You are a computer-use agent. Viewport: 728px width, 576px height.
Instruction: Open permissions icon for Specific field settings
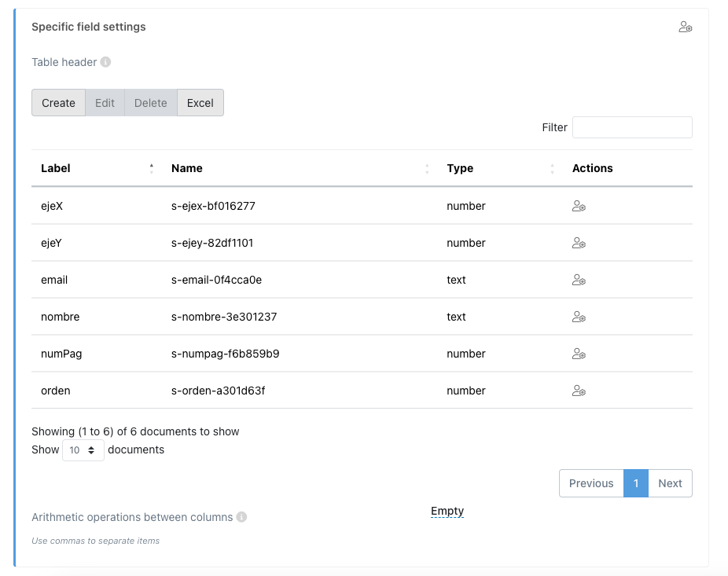click(x=686, y=27)
